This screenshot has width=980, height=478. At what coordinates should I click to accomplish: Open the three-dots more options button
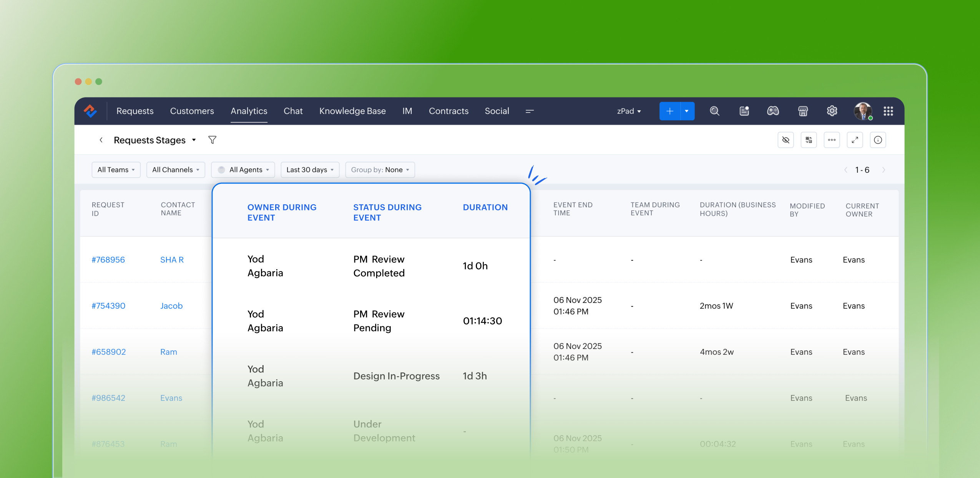[832, 140]
